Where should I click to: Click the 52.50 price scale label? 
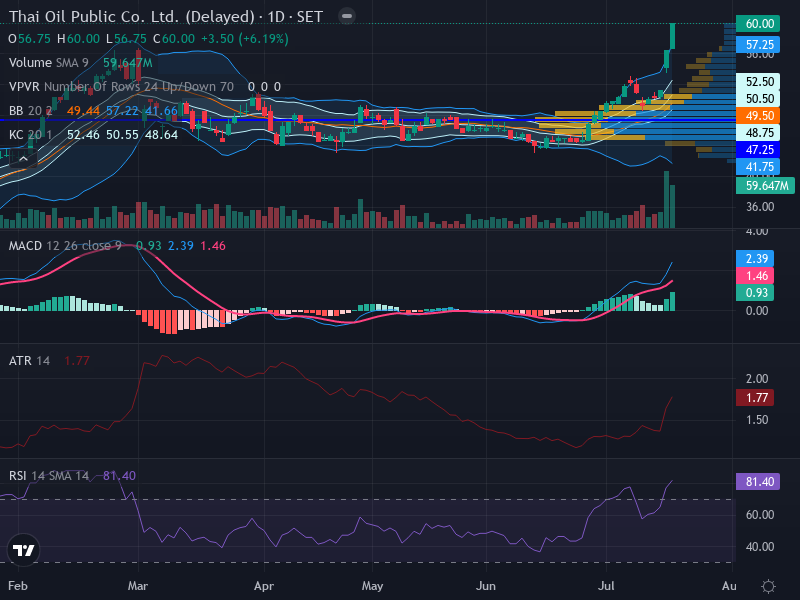[x=758, y=82]
